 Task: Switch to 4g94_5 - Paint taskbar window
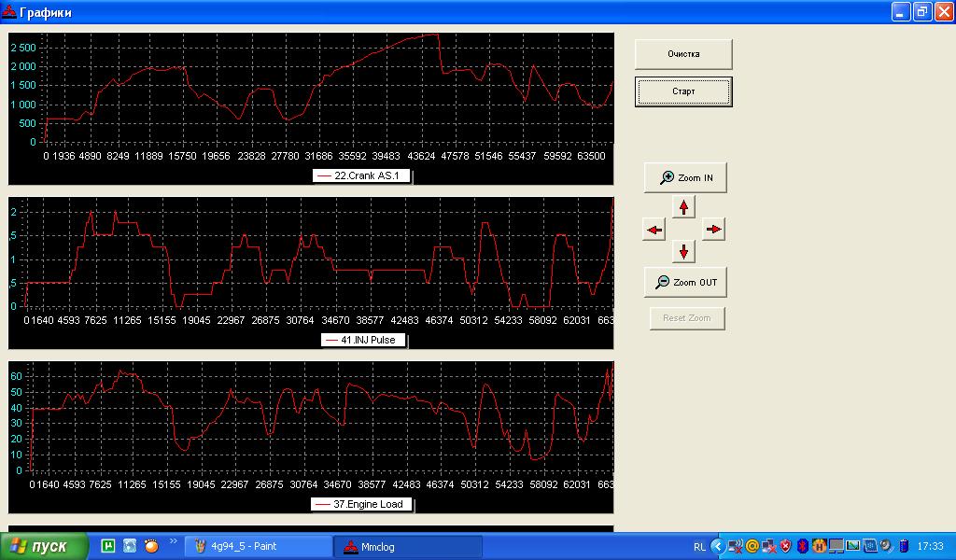pyautogui.click(x=259, y=547)
